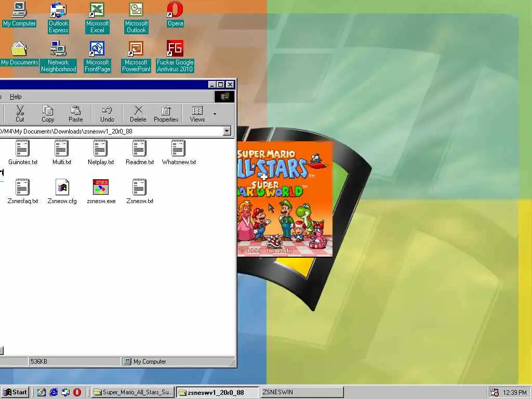Select the My Documents desktop folder
532x399 pixels.
pos(19,54)
